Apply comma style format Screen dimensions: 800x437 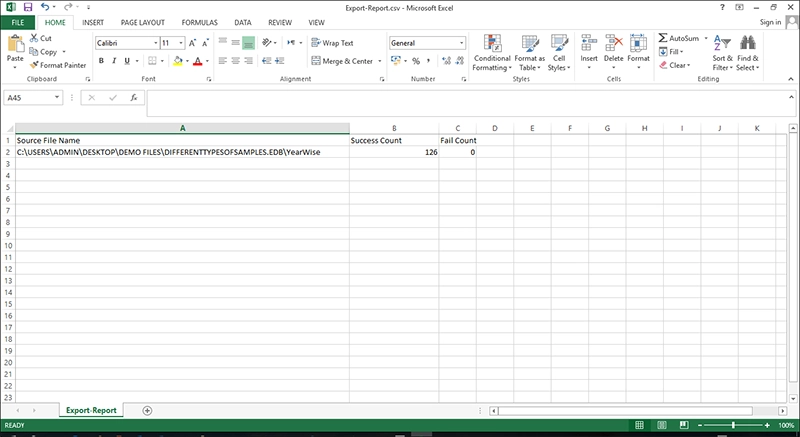click(429, 61)
